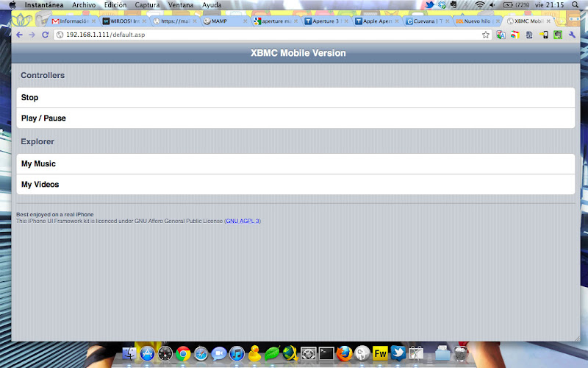588x368 pixels.
Task: Open the Evernote extension in Chrome toolbar
Action: tap(558, 35)
